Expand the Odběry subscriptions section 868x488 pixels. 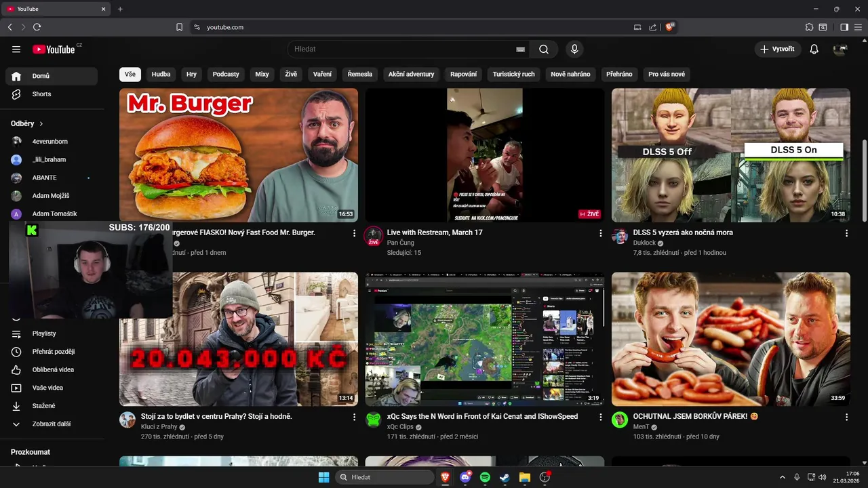pos(27,123)
